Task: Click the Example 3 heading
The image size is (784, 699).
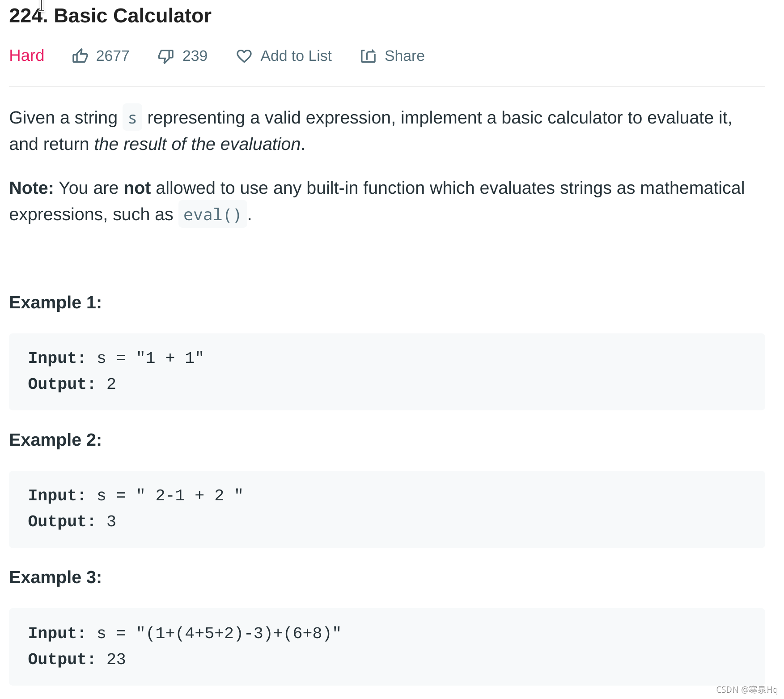Action: [55, 577]
